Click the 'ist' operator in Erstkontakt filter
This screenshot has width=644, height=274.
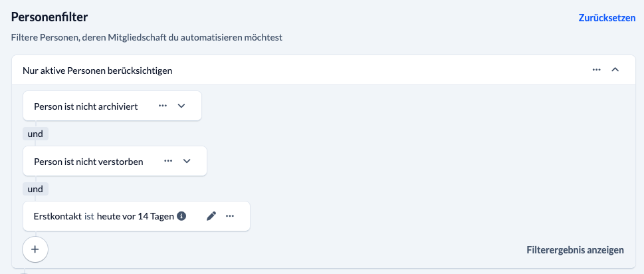pyautogui.click(x=89, y=217)
